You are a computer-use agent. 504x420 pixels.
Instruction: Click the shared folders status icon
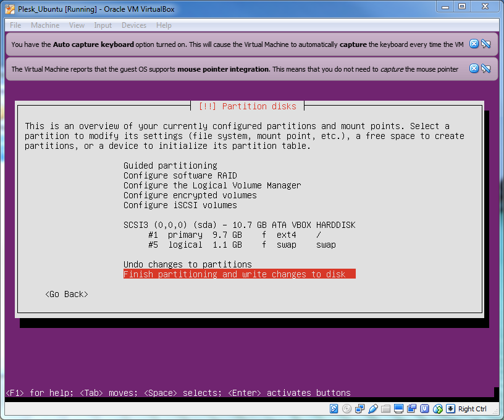coord(385,409)
